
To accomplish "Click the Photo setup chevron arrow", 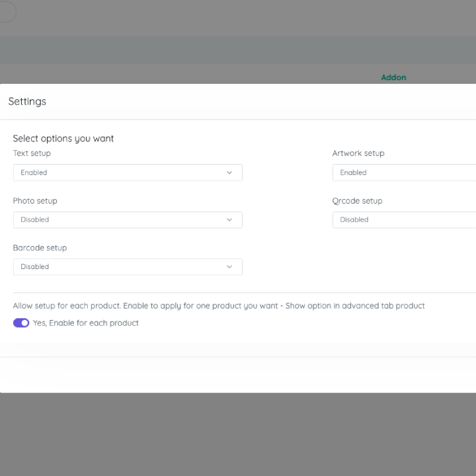I will click(229, 219).
